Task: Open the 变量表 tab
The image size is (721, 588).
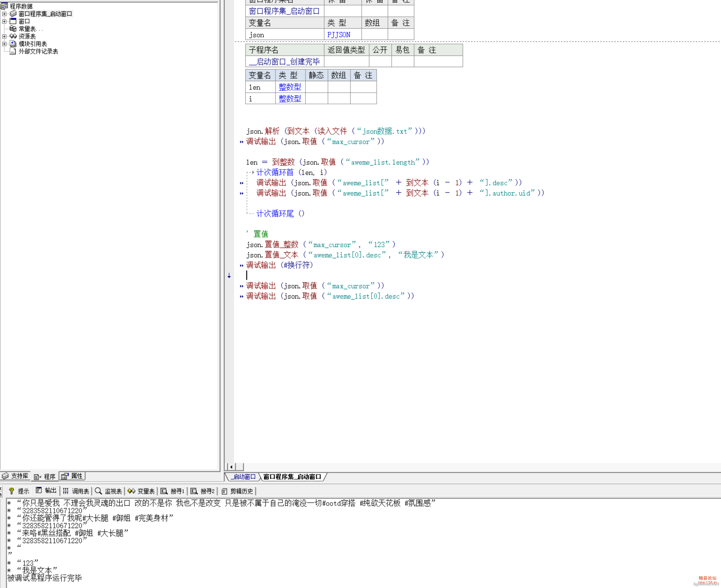Action: 141,491
